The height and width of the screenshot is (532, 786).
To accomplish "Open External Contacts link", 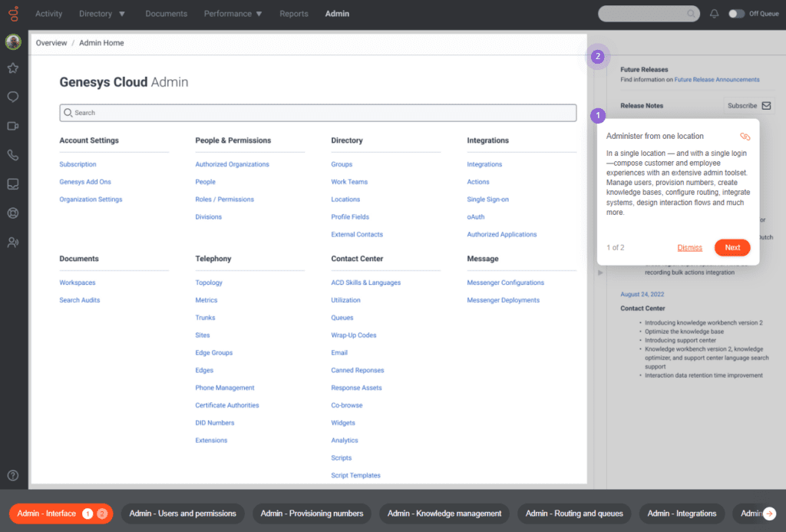I will pyautogui.click(x=357, y=235).
